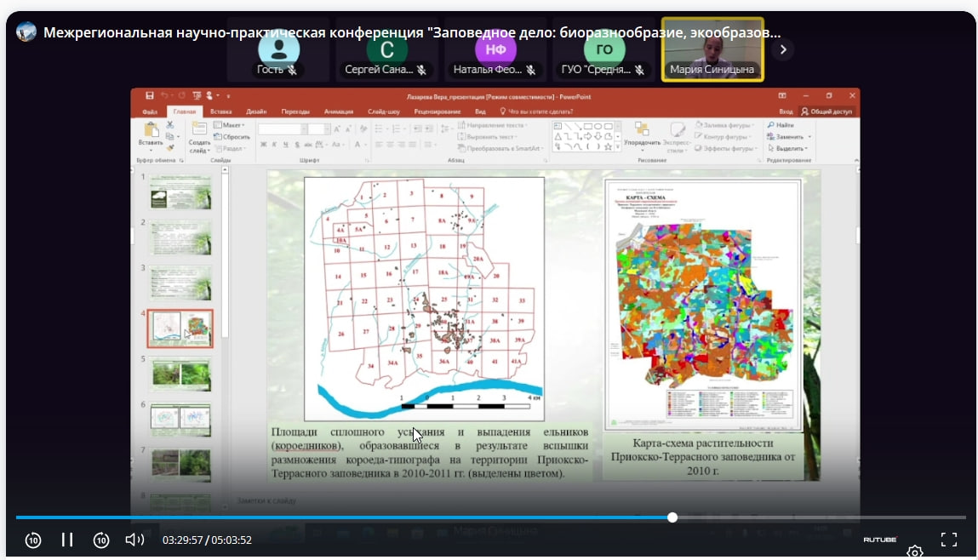The width and height of the screenshot is (978, 560).
Task: Click Вход sign-in link
Action: tap(786, 111)
